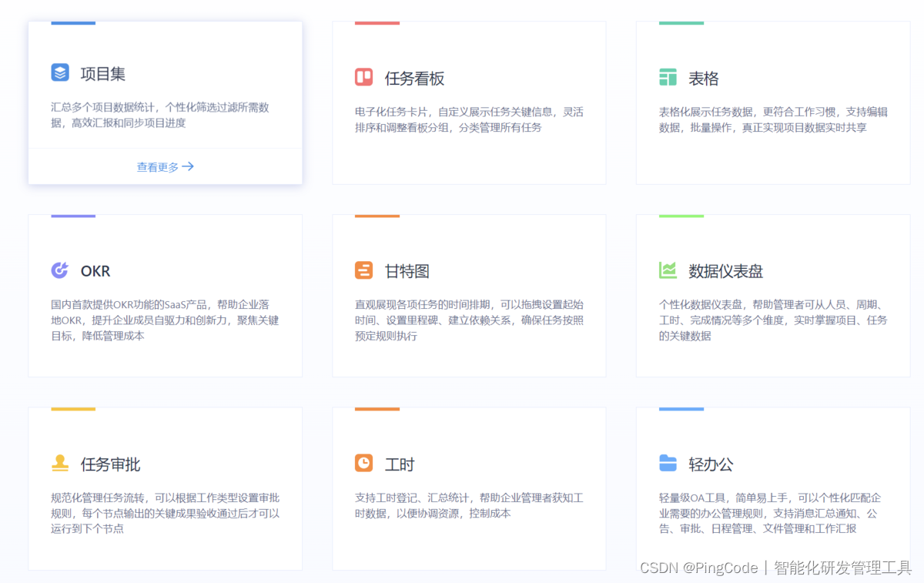This screenshot has width=924, height=583.
Task: Click the 数据仪表盘 chart icon
Action: (668, 270)
